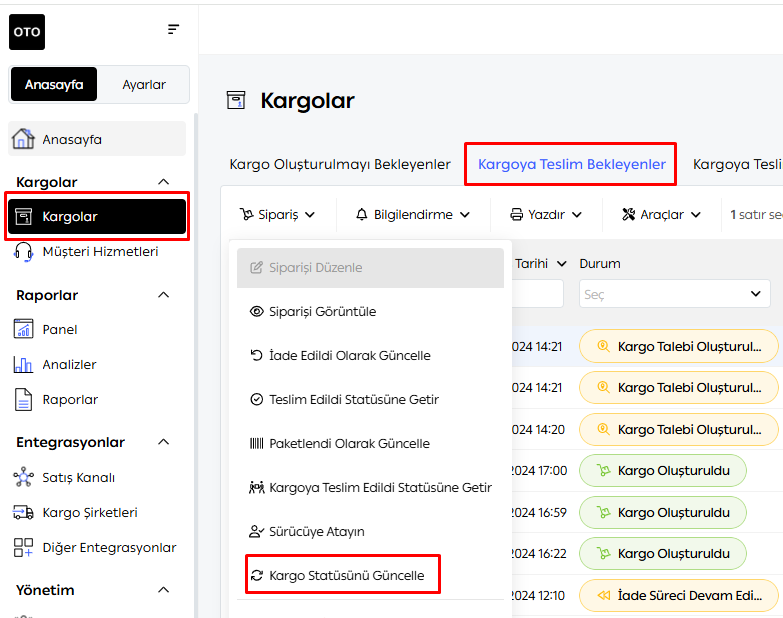Screen dimensions: 783x618
Task: Click the Araçlar tools icon
Action: coord(629,215)
